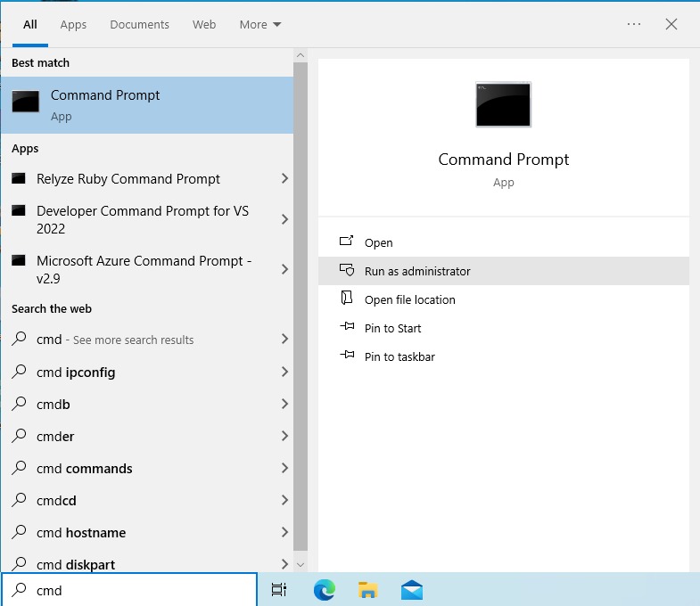Expand the cmd commands suggestion chevron
700x606 pixels.
(284, 468)
